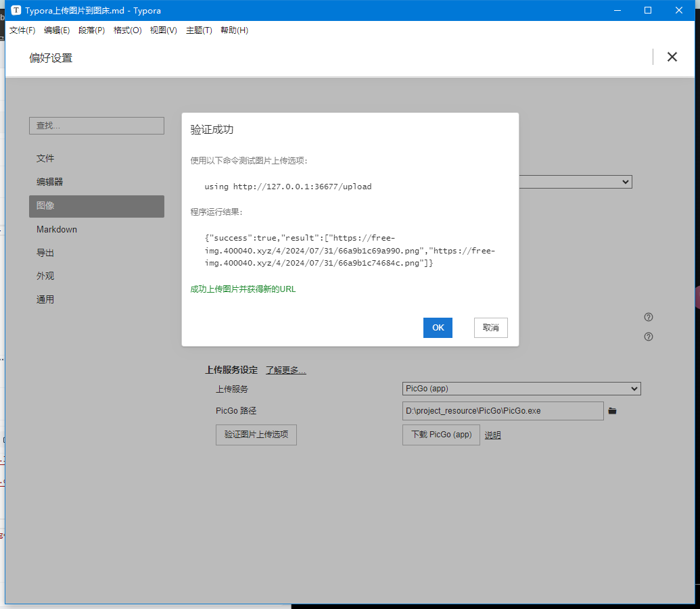Click the Typora app icon in title bar

pos(16,10)
